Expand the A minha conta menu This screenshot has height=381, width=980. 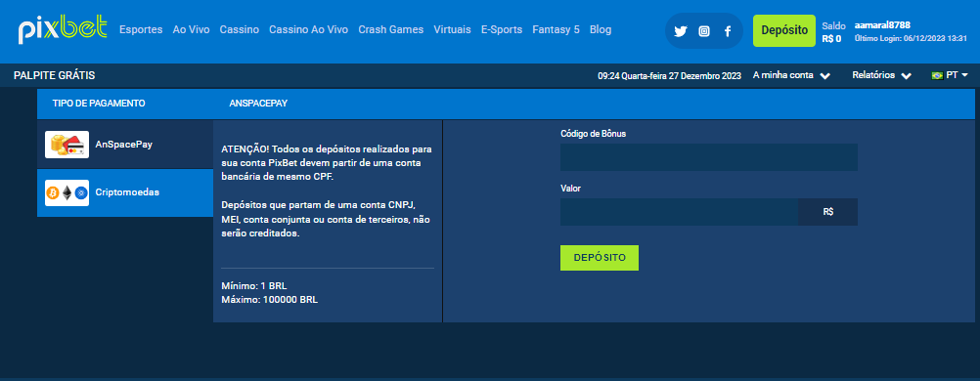[x=791, y=75]
